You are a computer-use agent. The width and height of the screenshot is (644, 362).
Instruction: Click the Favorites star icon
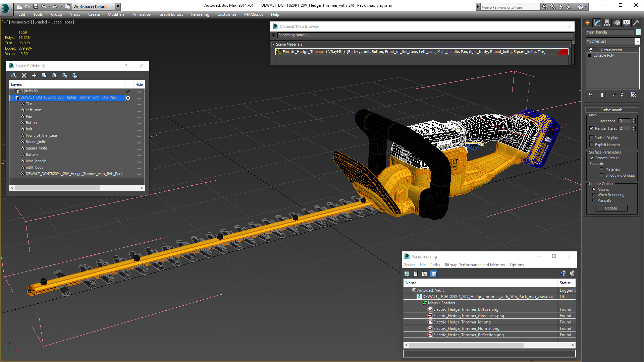569,7
